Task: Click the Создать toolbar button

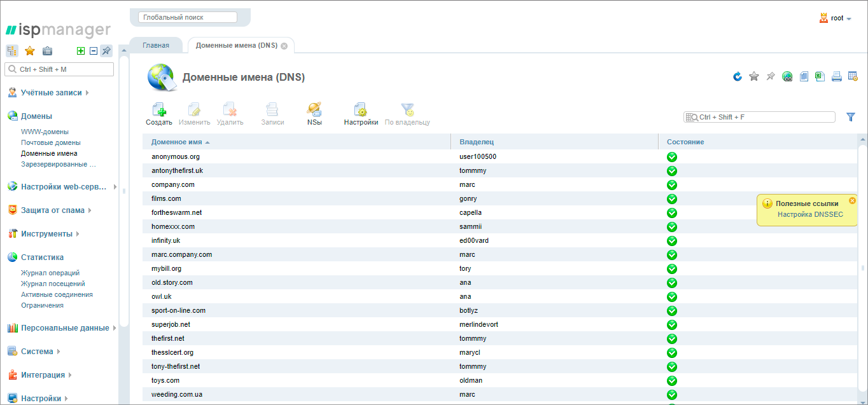Action: tap(159, 114)
